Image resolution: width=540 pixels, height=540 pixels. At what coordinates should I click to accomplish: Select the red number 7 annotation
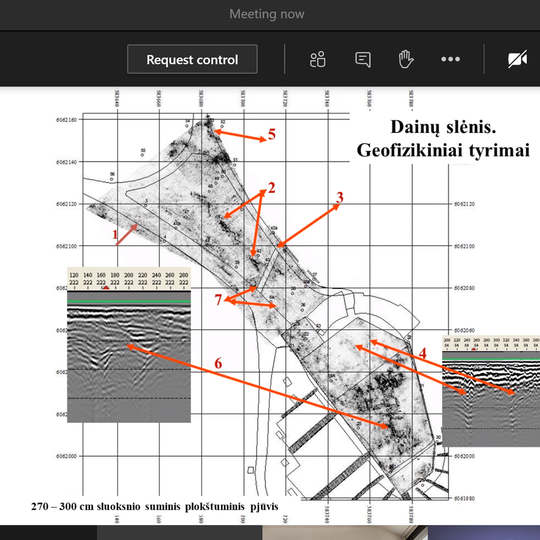coord(218,300)
